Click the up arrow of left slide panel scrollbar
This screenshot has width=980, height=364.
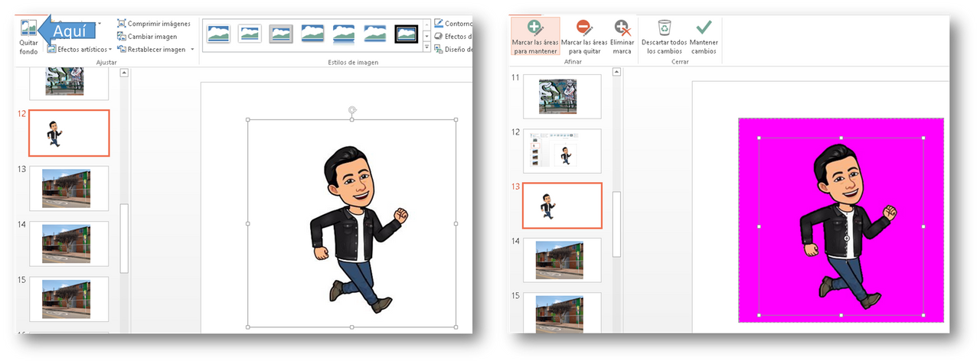point(124,73)
